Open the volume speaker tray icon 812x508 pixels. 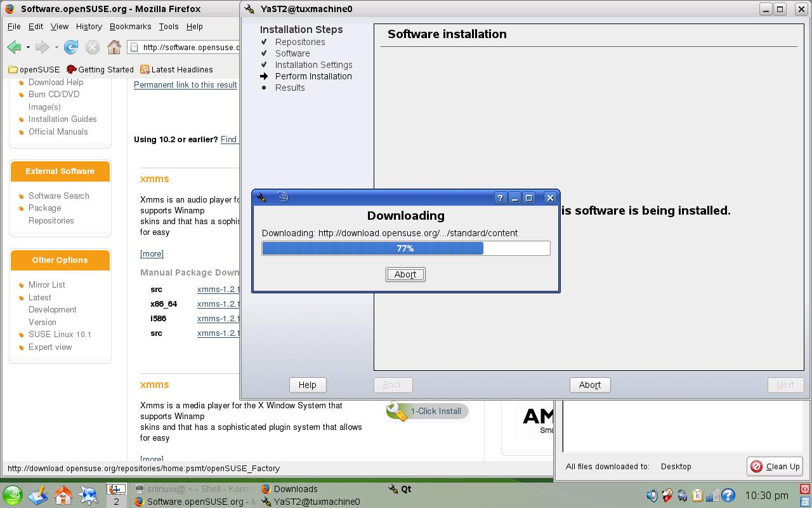652,495
